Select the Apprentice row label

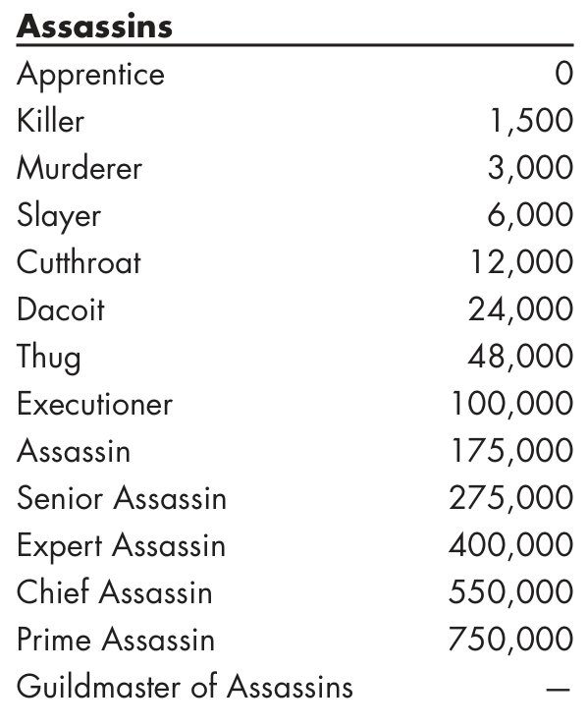(91, 75)
